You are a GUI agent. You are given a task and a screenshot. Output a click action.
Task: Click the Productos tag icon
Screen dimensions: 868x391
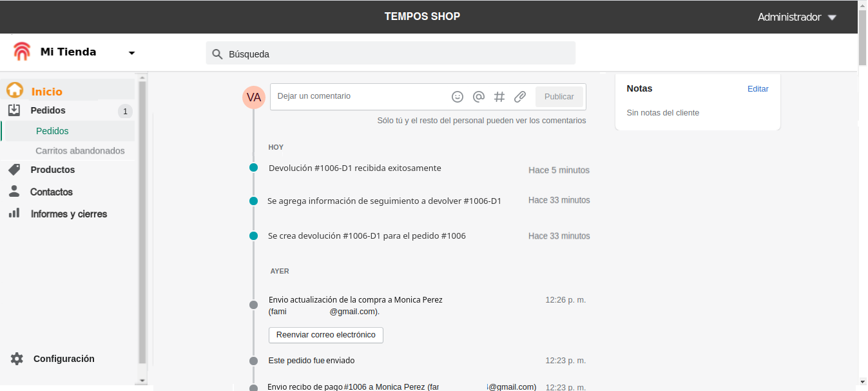(14, 170)
